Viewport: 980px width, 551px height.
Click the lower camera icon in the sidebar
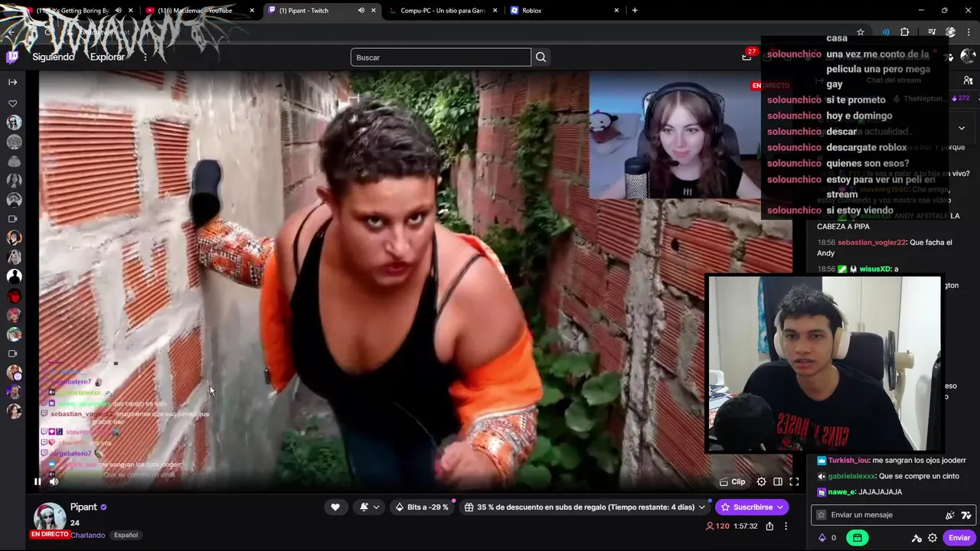(13, 354)
